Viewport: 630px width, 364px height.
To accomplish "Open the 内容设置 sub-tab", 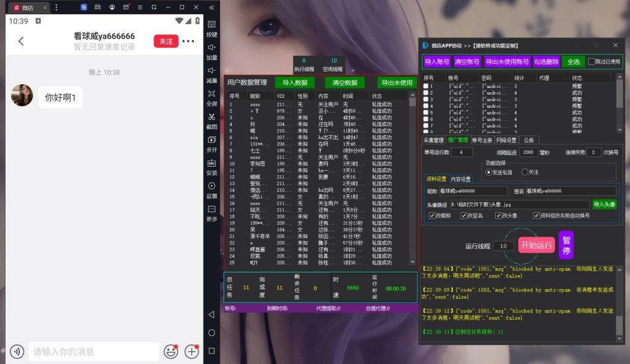I will pos(460,179).
